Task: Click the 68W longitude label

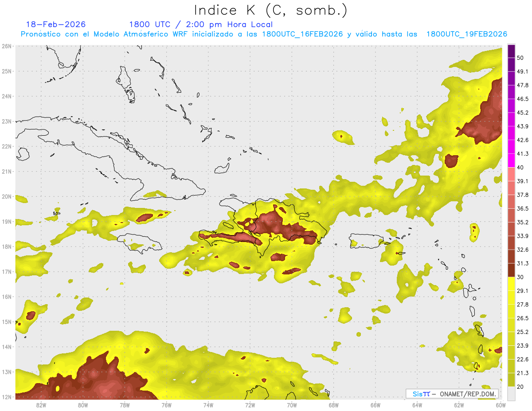Action: tap(334, 405)
